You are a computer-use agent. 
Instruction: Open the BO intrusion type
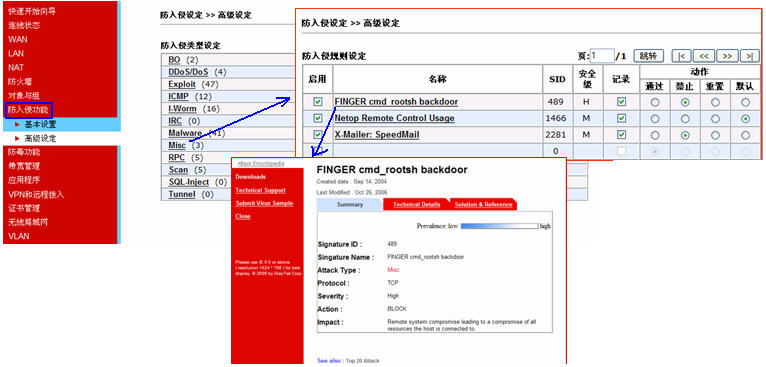click(x=174, y=60)
